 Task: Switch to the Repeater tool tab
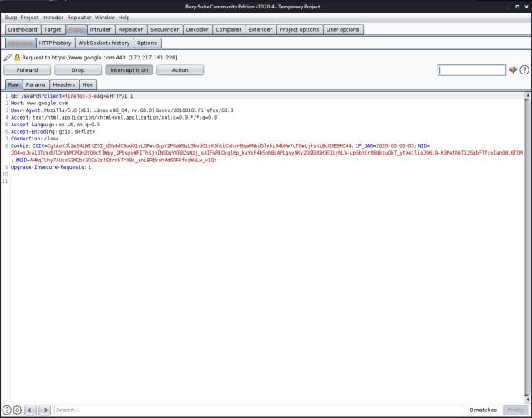(x=130, y=29)
